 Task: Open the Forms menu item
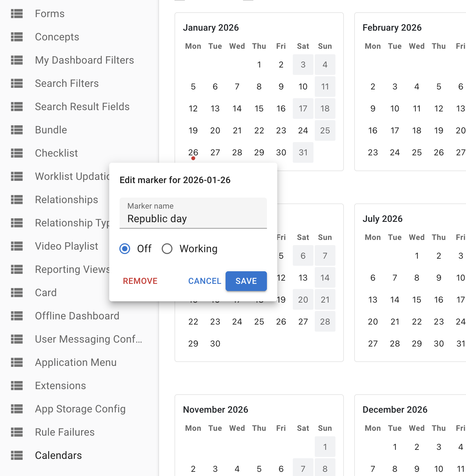point(50,14)
